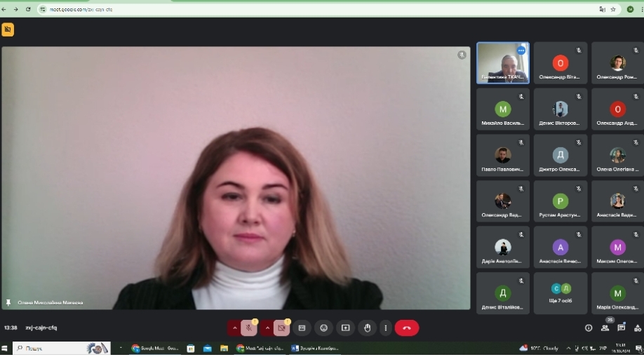Toggle closed captions button
644x357 pixels.
pyautogui.click(x=302, y=328)
